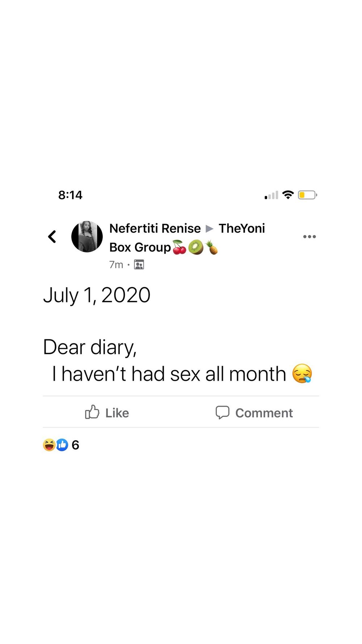Screen dimensions: 362x644
Task: Tap the July 1, 2020 post text
Action: (x=97, y=295)
